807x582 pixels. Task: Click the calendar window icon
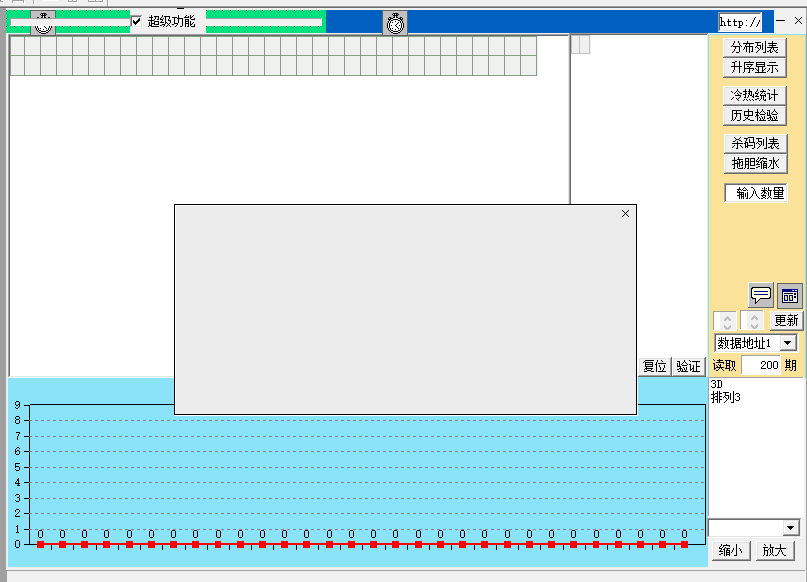point(789,295)
